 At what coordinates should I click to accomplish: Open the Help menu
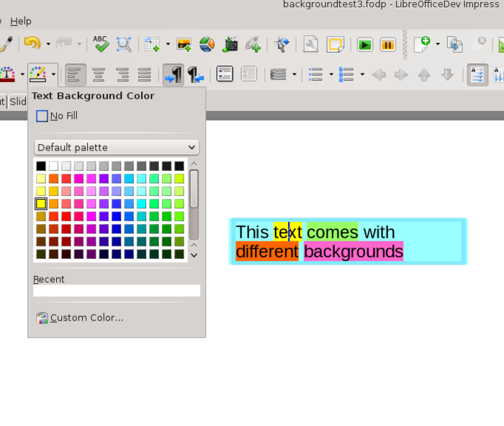pyautogui.click(x=21, y=21)
